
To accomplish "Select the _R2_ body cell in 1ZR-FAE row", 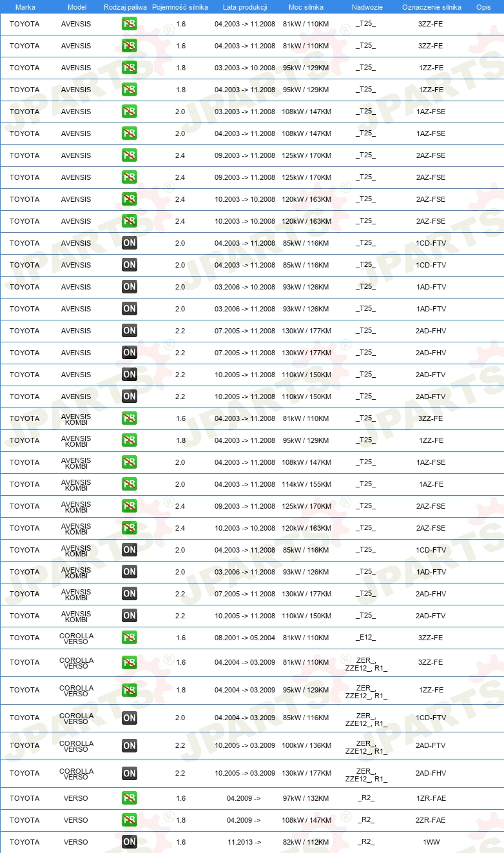I will coord(365,798).
